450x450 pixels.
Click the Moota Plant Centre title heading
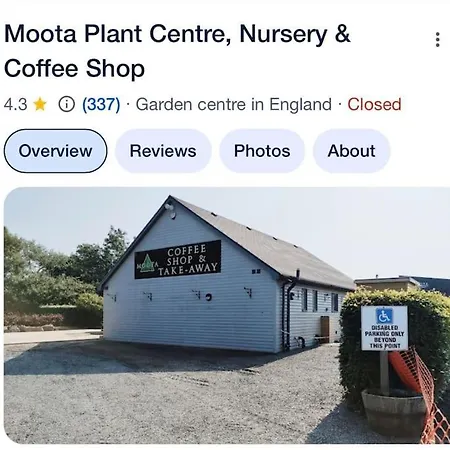click(x=177, y=51)
